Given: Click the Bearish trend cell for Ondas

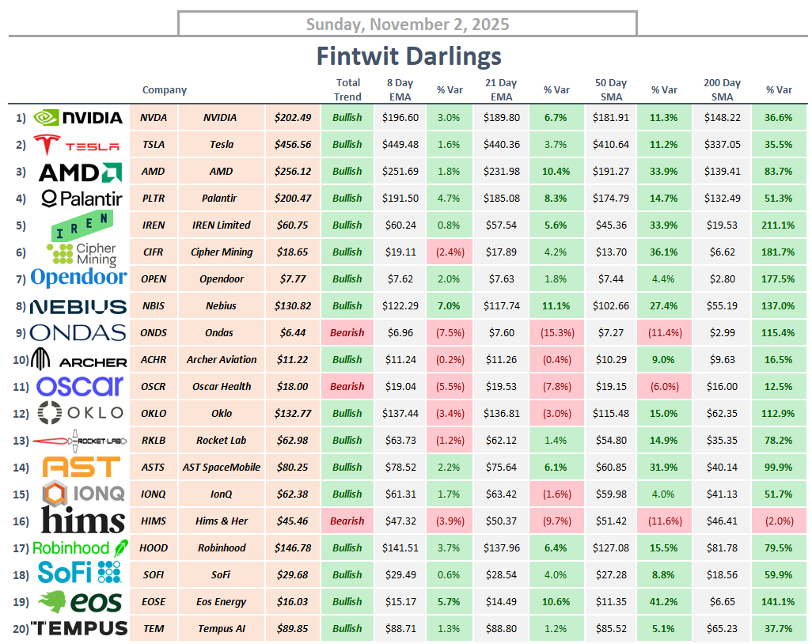Looking at the screenshot, I should tap(347, 333).
